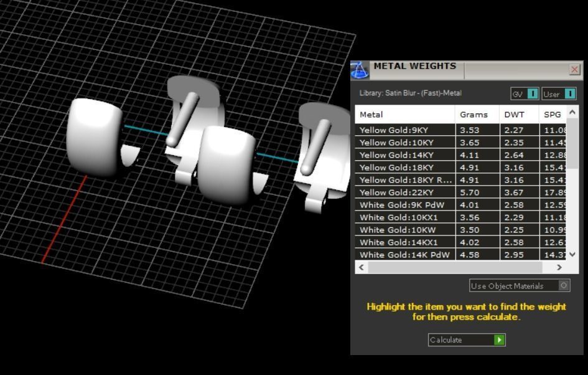This screenshot has width=588, height=375.
Task: Click the 2.25 DWT value
Action: [514, 230]
